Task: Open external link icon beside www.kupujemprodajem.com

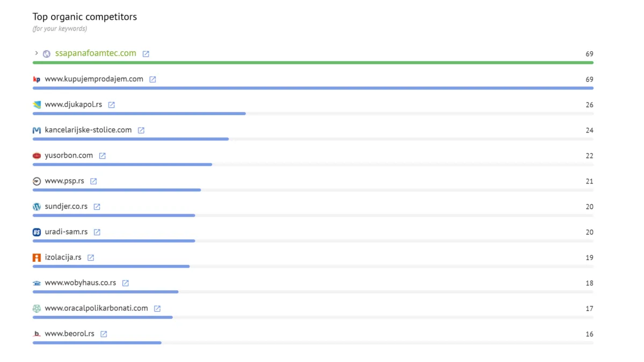Action: pyautogui.click(x=152, y=79)
